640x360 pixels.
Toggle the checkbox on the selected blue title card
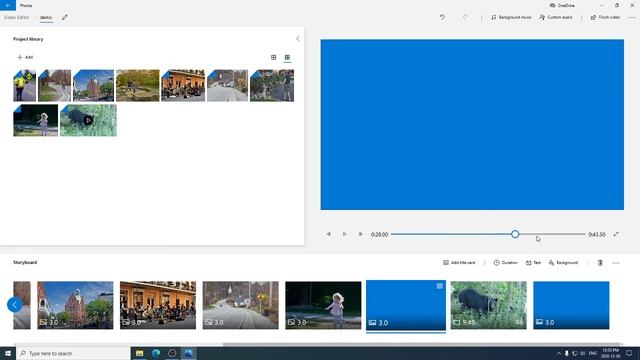[440, 286]
